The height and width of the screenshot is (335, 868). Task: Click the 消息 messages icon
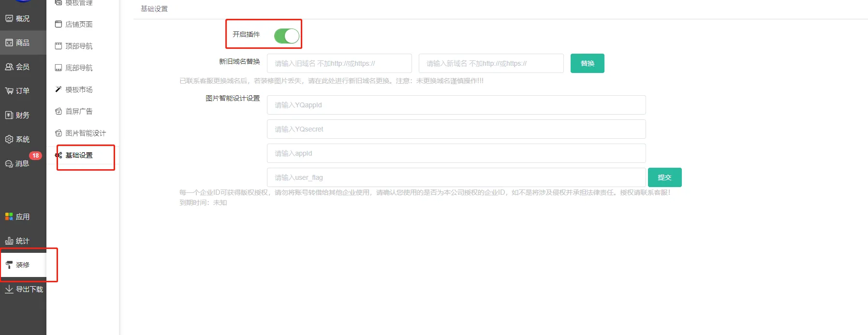coord(9,164)
